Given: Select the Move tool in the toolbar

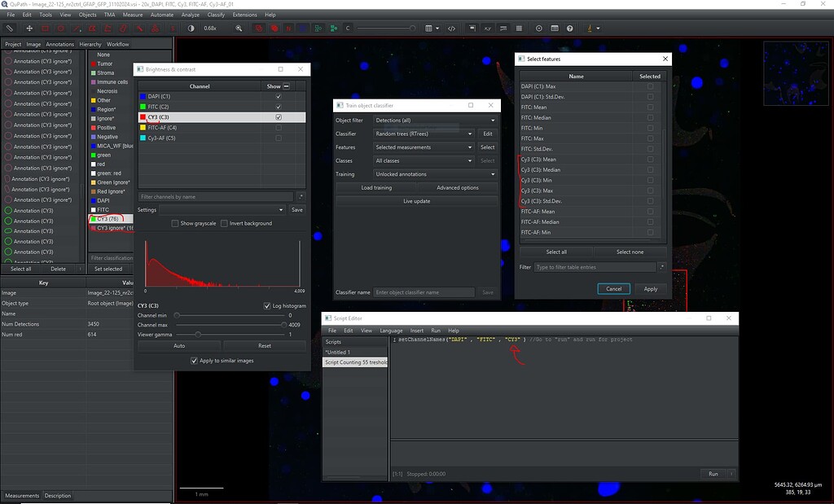Looking at the screenshot, I should click(x=29, y=28).
